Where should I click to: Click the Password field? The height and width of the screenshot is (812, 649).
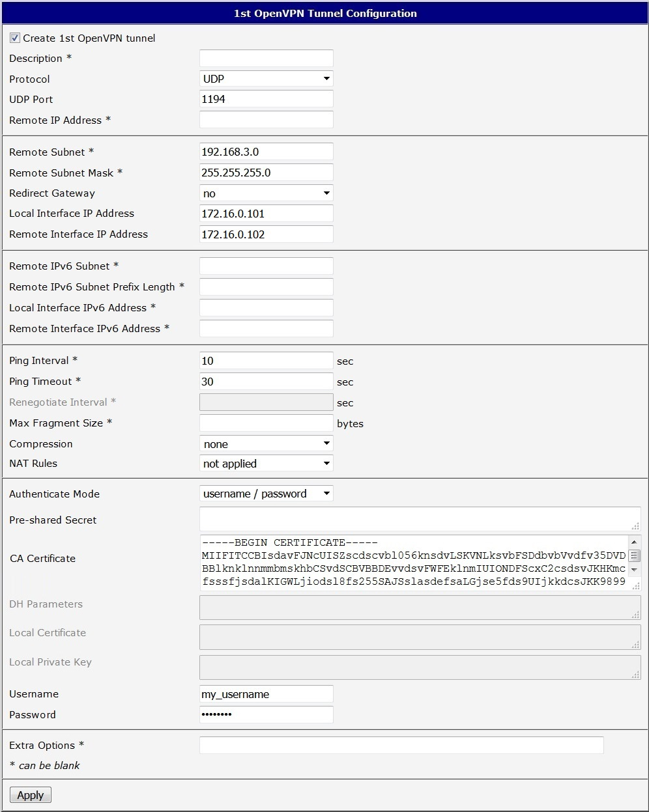(266, 714)
